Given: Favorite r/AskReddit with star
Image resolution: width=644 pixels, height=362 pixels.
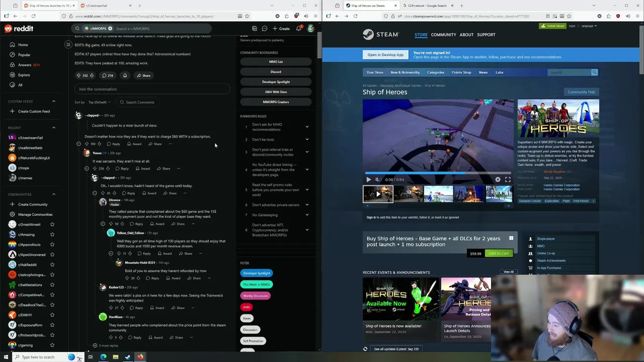Looking at the screenshot, I should pos(52,264).
